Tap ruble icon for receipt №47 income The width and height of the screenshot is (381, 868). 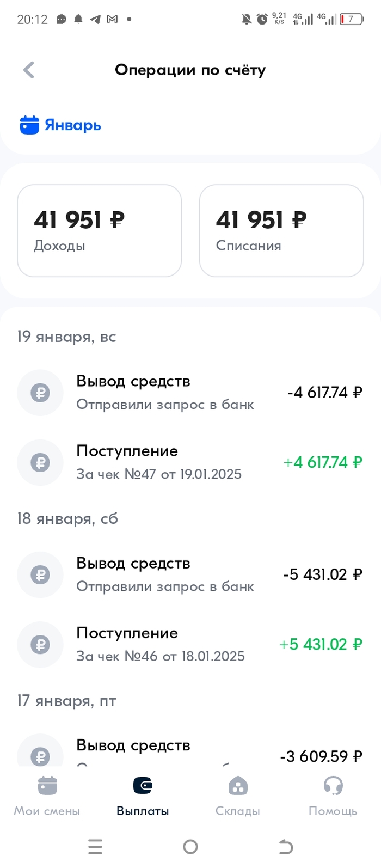coord(40,462)
